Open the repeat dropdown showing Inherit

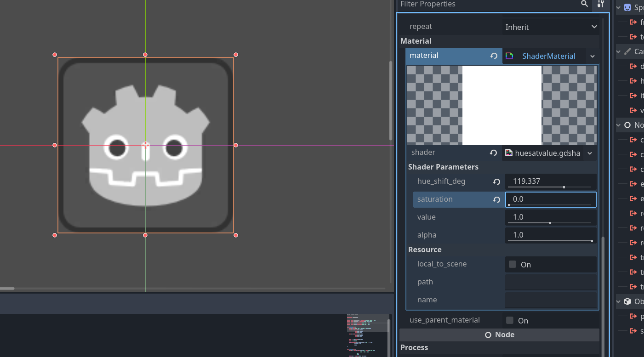pyautogui.click(x=552, y=27)
